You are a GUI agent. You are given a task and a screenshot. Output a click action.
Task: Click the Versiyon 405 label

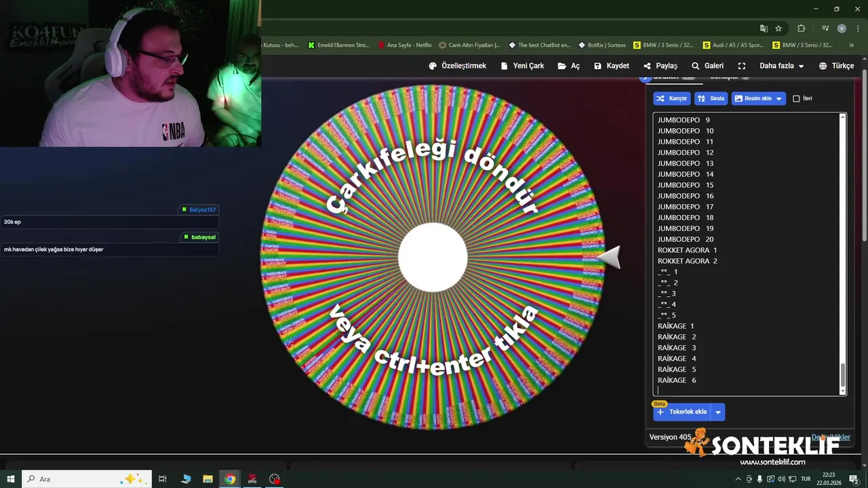tap(670, 437)
